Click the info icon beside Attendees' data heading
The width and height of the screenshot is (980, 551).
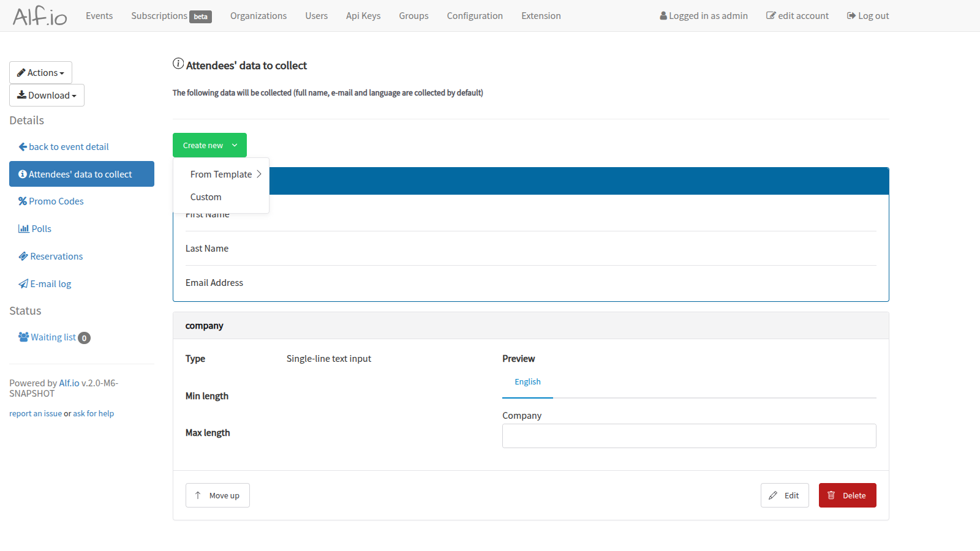click(178, 62)
